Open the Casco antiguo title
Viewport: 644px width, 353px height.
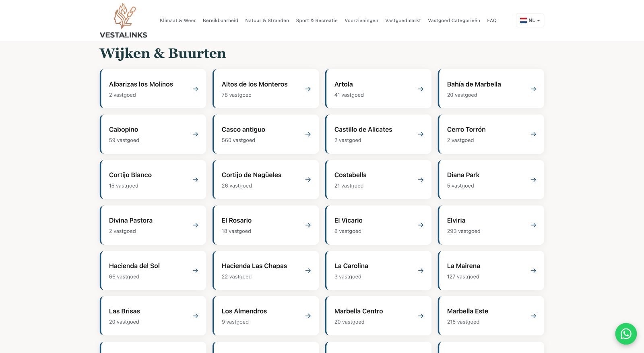point(244,129)
